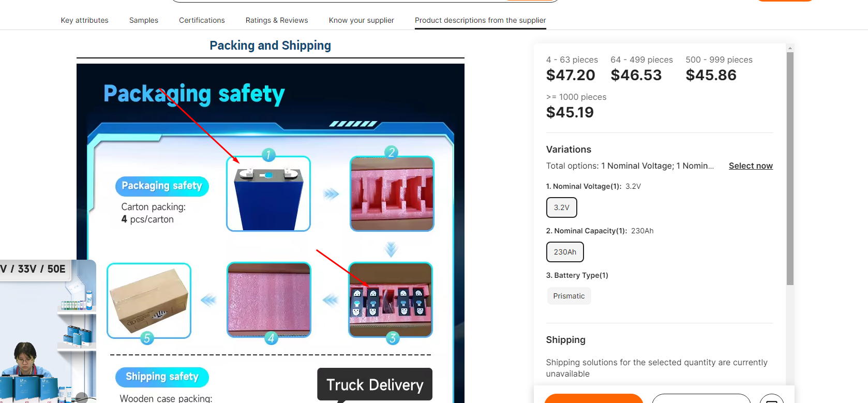
Task: Open the Ratings & Reviews tab
Action: click(277, 20)
